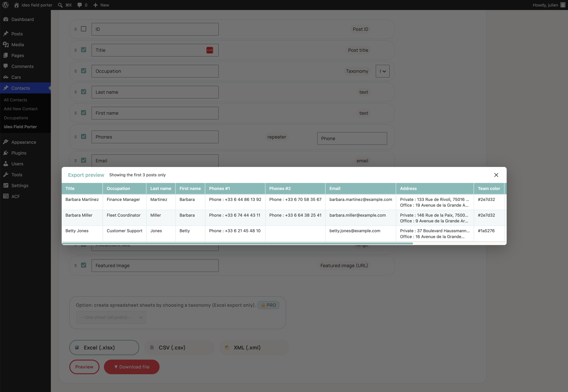Click the Featured Image label input
Image resolution: width=568 pixels, height=392 pixels.
tap(155, 266)
